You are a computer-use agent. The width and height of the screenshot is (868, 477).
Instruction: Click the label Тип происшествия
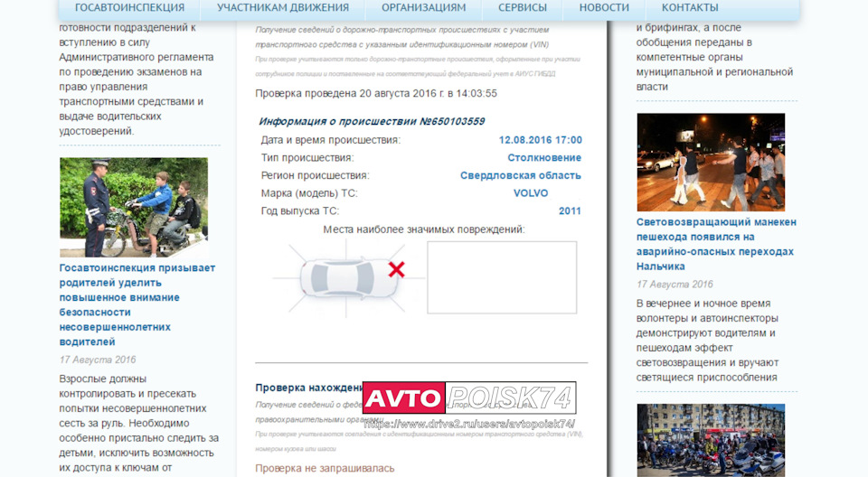307,158
